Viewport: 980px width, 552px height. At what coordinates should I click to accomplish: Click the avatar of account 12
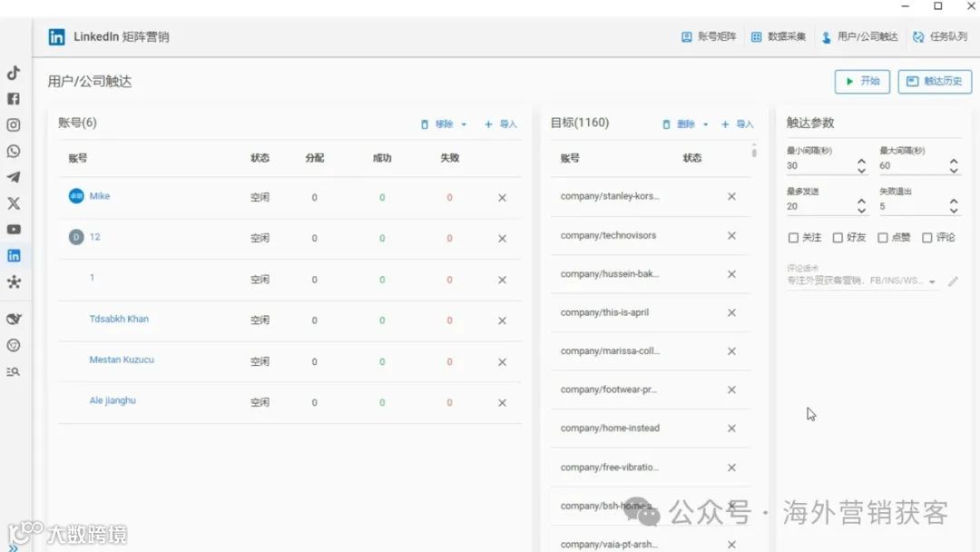point(76,237)
